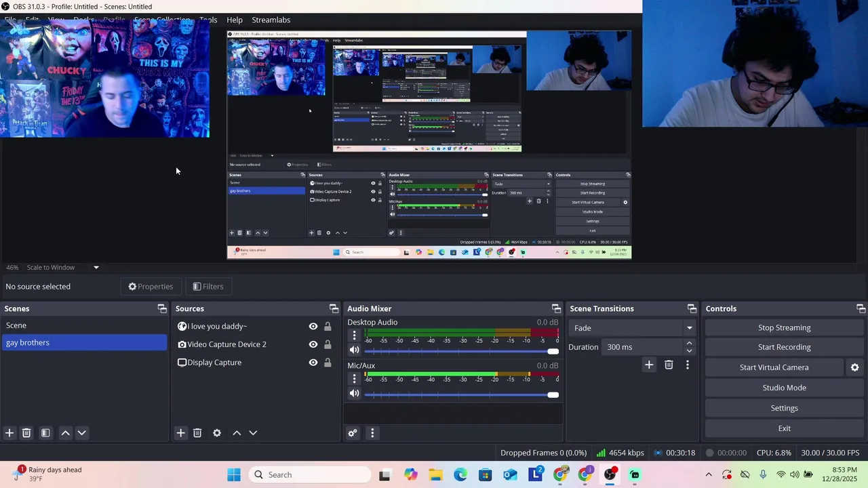This screenshot has height=488, width=868.
Task: Open the Tools menu
Action: (208, 20)
